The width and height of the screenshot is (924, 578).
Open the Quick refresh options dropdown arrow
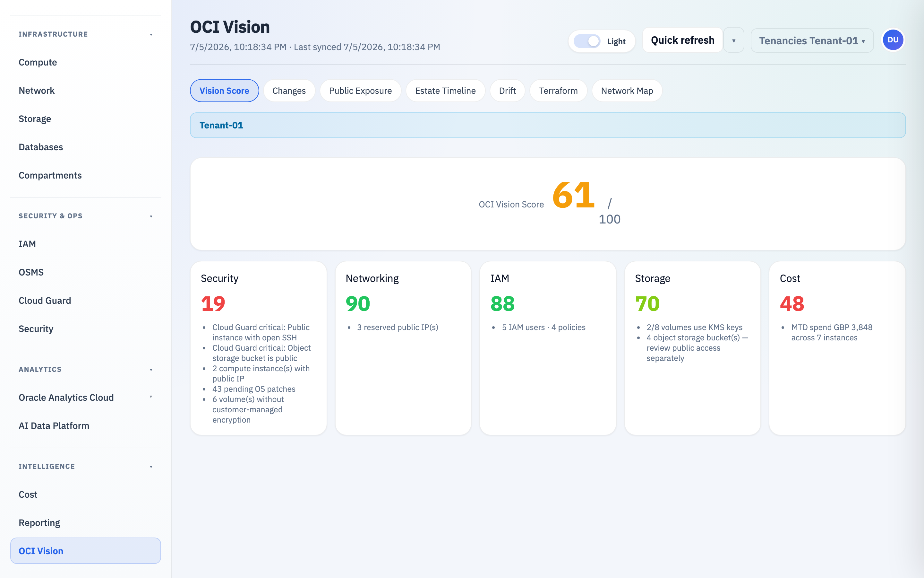tap(733, 40)
